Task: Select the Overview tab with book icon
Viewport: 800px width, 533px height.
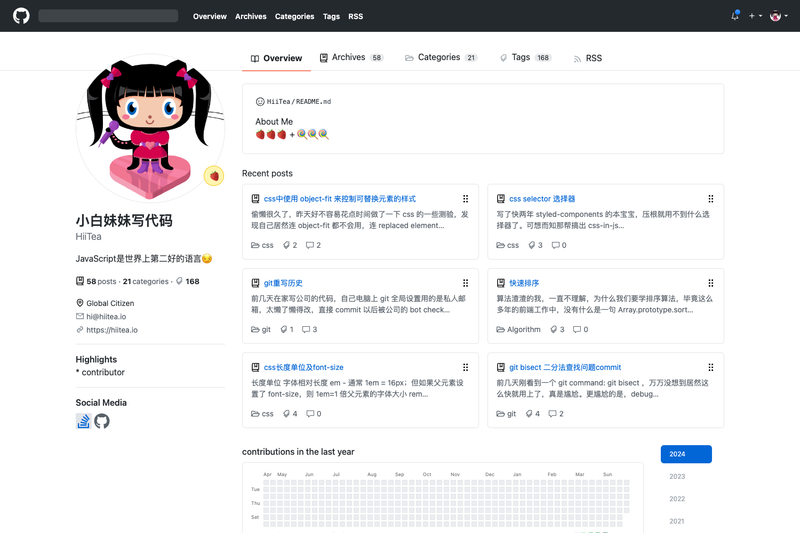Action: coord(277,58)
